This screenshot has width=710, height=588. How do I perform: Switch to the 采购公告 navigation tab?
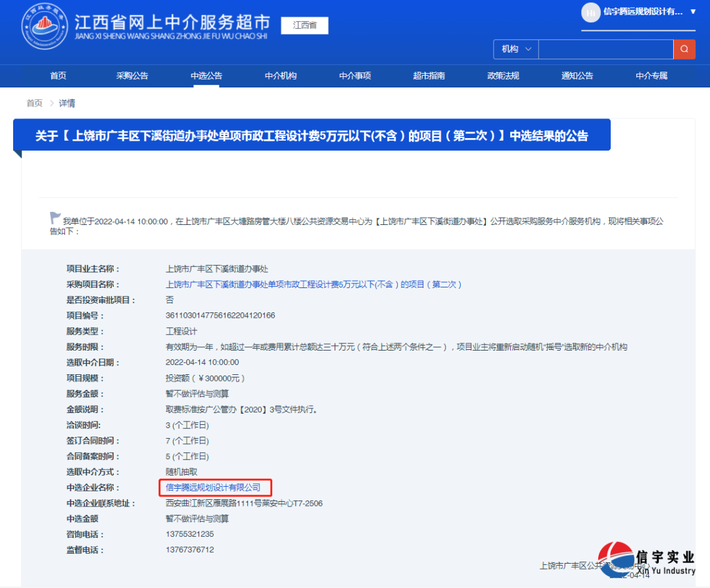coord(131,76)
